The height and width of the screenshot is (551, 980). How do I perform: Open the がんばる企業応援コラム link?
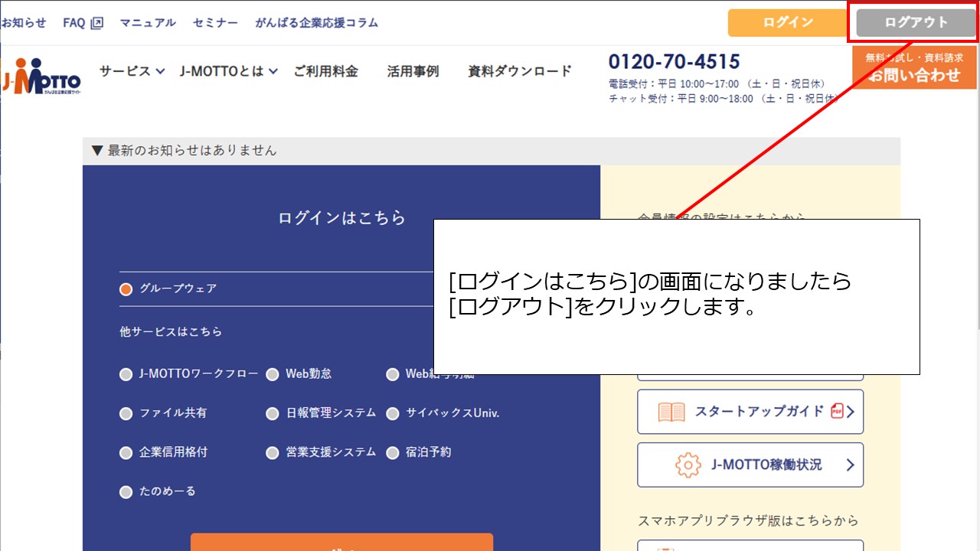pos(317,23)
